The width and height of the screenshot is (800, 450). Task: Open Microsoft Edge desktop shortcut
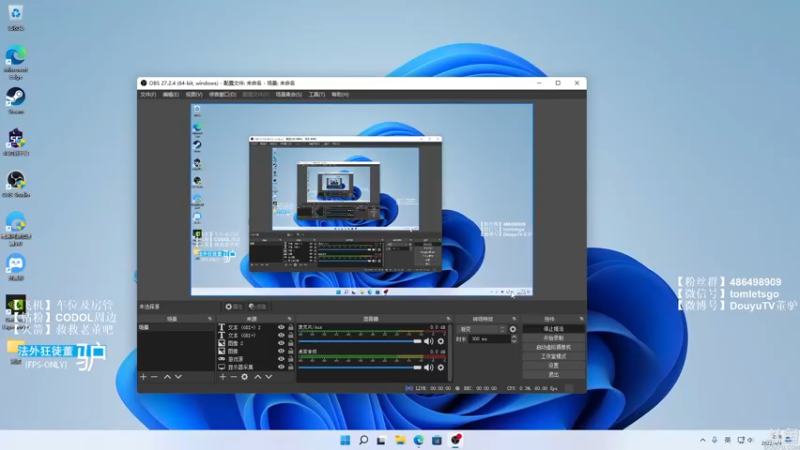click(16, 62)
